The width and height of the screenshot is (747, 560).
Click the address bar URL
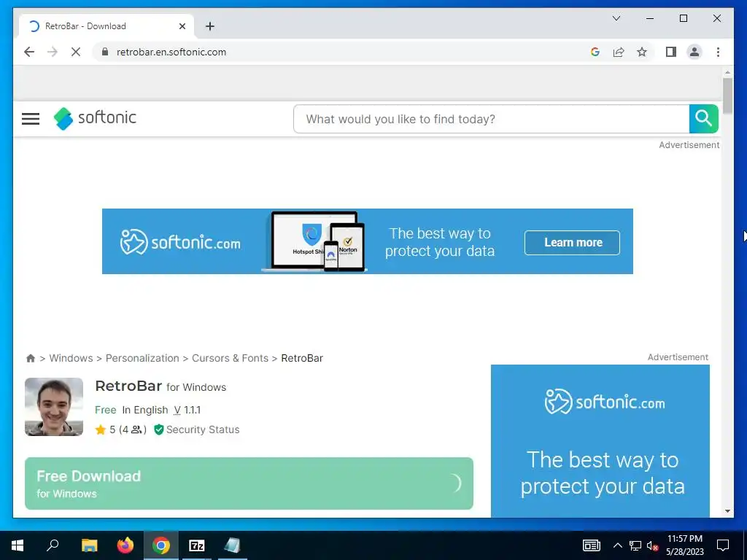(171, 52)
